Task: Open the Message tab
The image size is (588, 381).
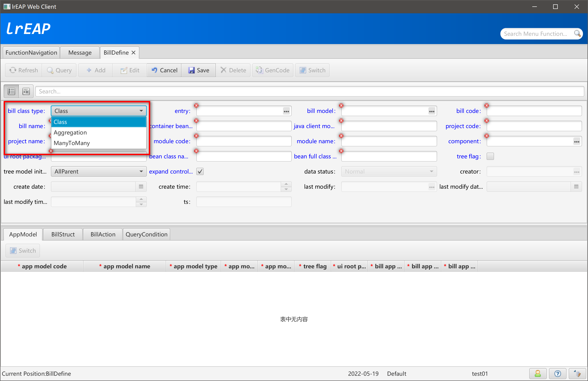Action: click(x=80, y=53)
